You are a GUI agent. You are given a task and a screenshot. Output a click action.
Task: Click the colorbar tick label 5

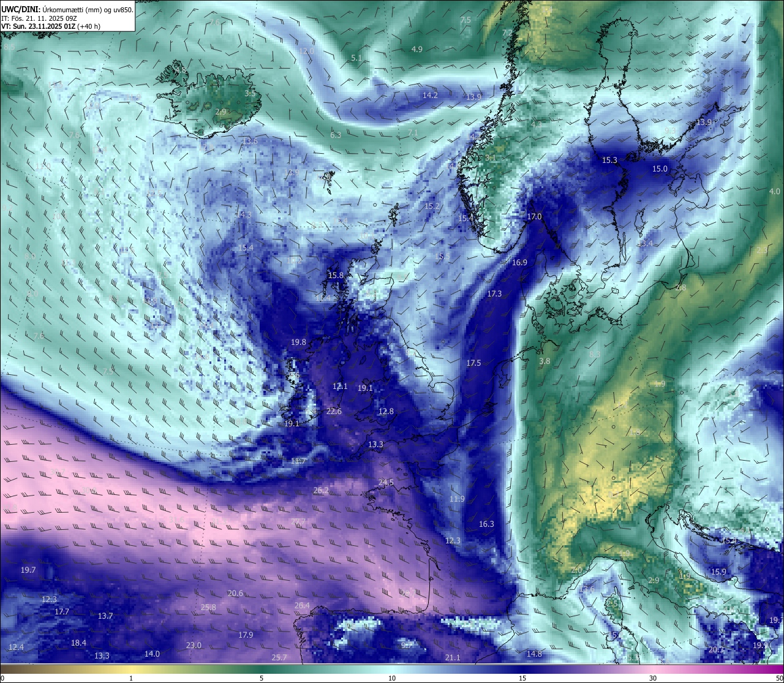pos(262,678)
